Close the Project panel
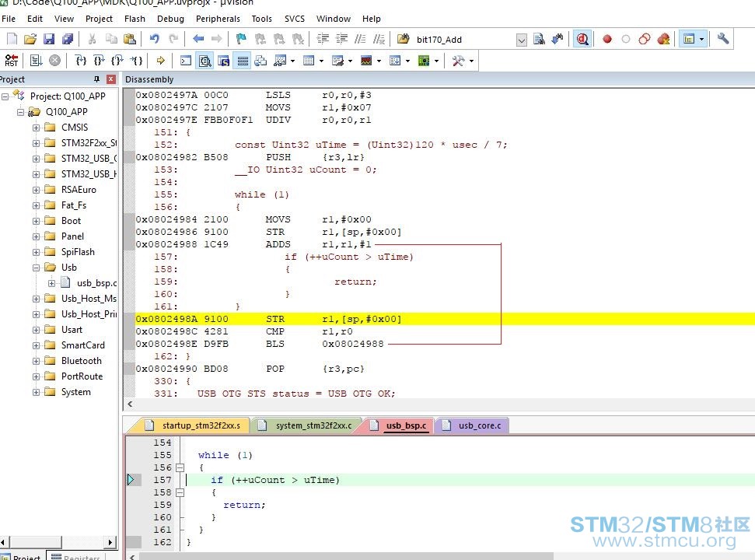This screenshot has width=755, height=560. coord(111,79)
